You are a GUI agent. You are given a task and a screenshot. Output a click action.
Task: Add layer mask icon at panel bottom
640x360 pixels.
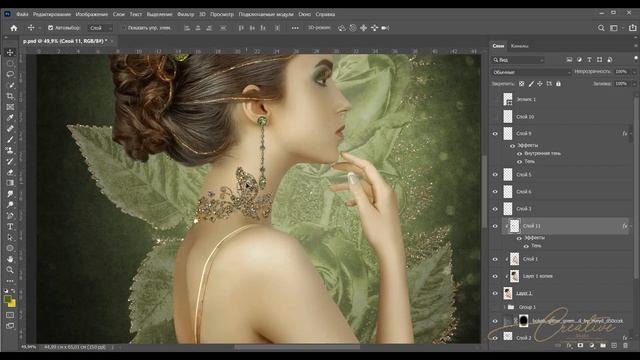pos(580,345)
